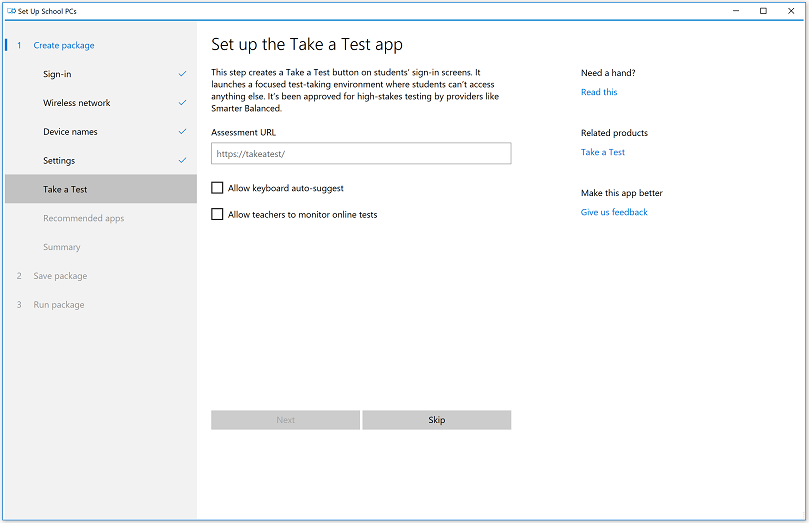The image size is (809, 523).
Task: Click the checkmark beside Device names
Action: pyautogui.click(x=182, y=132)
